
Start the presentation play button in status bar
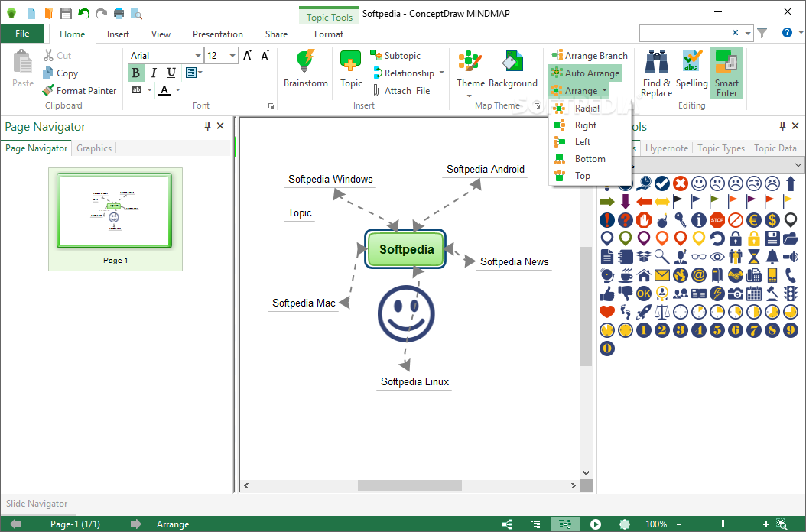[595, 524]
